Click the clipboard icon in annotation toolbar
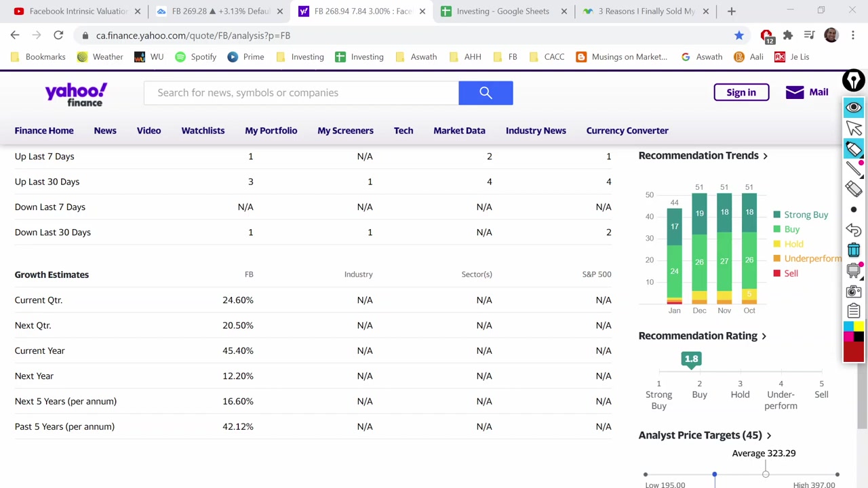The image size is (868, 488). pyautogui.click(x=853, y=311)
